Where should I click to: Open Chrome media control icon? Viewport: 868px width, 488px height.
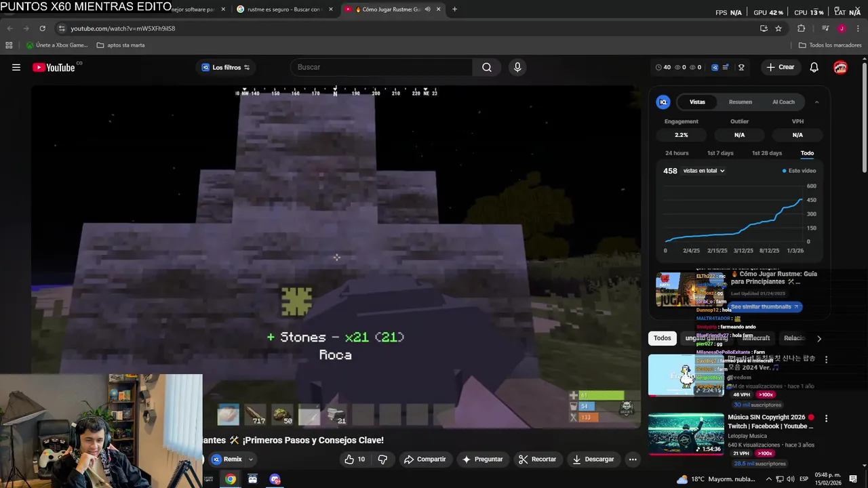[x=825, y=28]
